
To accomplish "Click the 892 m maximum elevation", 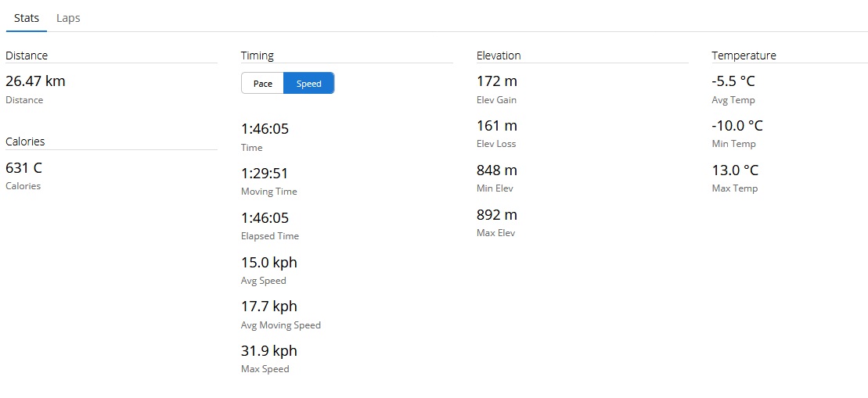I will [497, 215].
